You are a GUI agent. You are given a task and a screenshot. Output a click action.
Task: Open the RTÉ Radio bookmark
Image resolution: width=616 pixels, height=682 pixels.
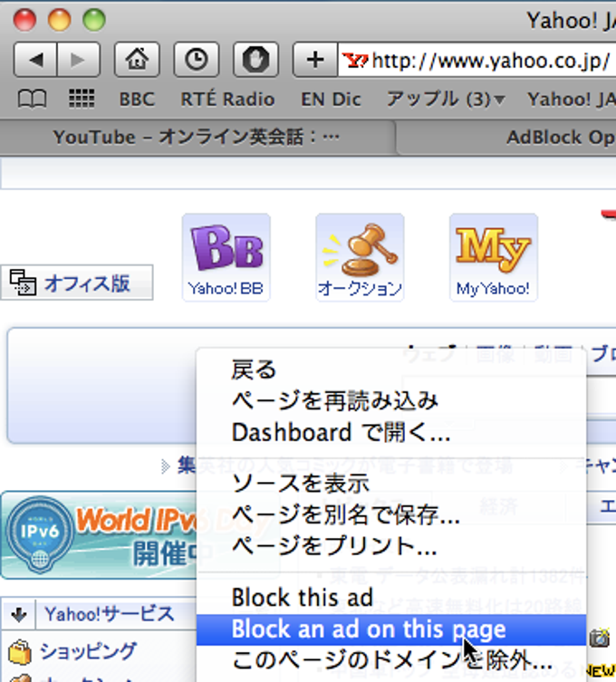227,100
